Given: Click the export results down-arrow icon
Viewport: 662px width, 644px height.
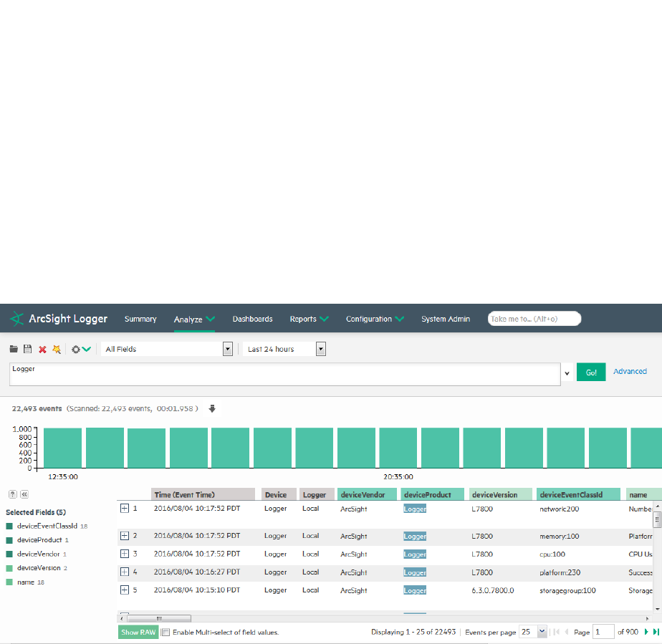Looking at the screenshot, I should click(212, 408).
